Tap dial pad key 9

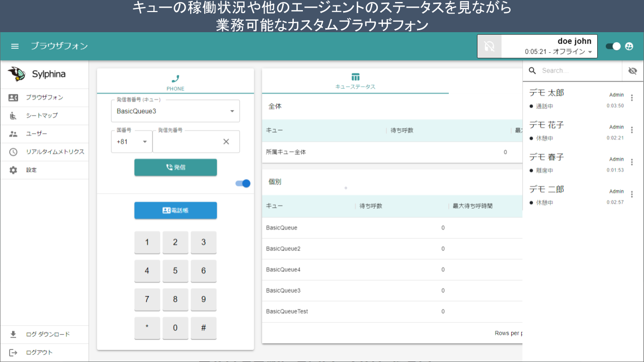click(203, 299)
